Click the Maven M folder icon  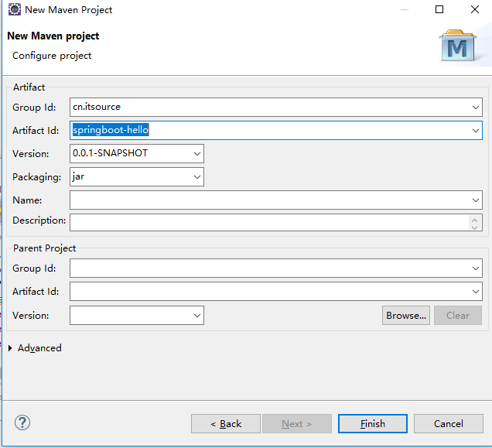click(457, 46)
